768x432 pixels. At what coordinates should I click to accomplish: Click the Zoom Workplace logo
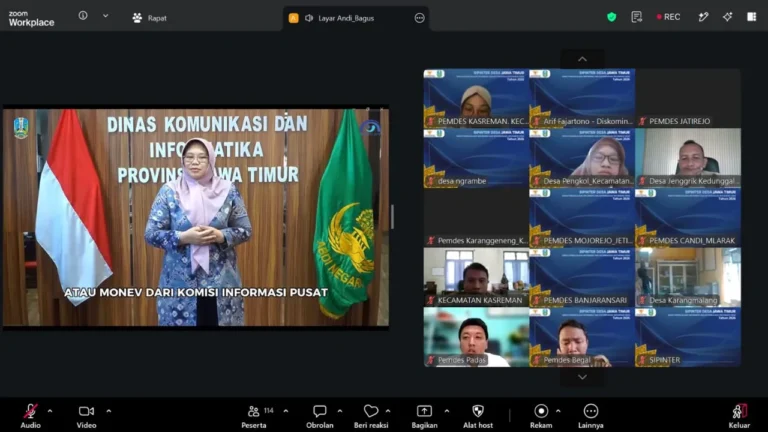click(x=31, y=18)
